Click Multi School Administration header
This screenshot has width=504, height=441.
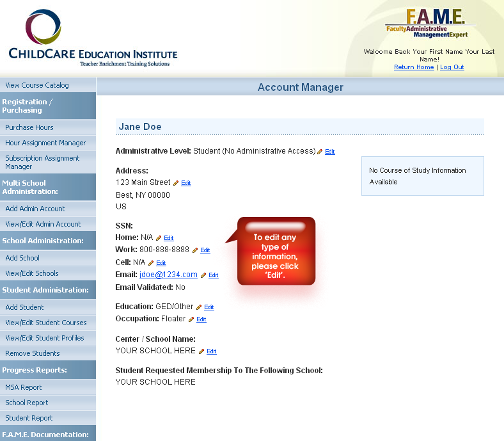coord(48,187)
